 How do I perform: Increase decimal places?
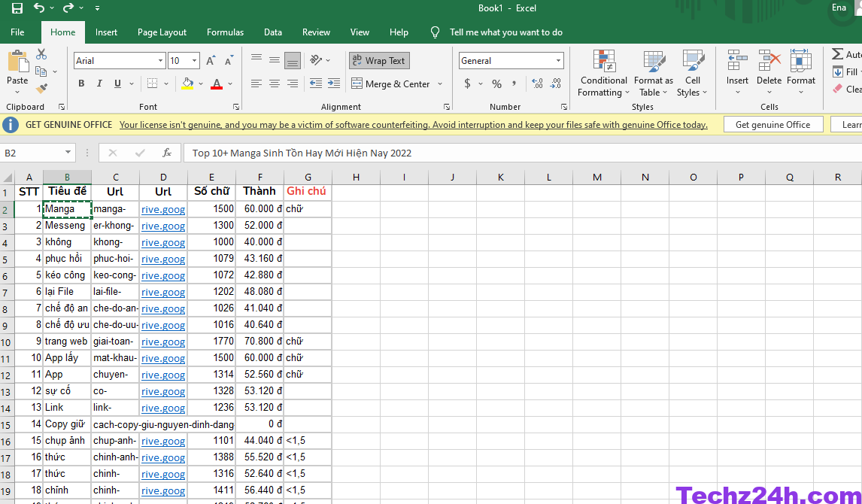tap(538, 83)
